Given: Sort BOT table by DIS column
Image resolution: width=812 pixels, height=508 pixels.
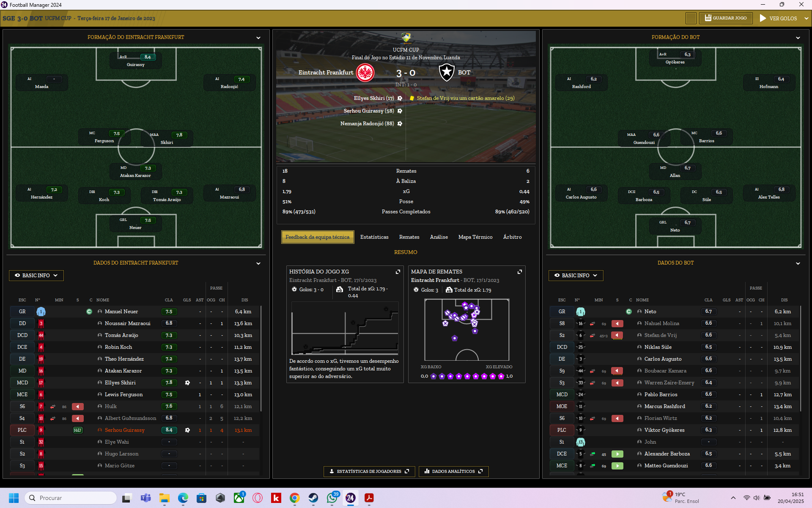Looking at the screenshot, I should coord(785,300).
